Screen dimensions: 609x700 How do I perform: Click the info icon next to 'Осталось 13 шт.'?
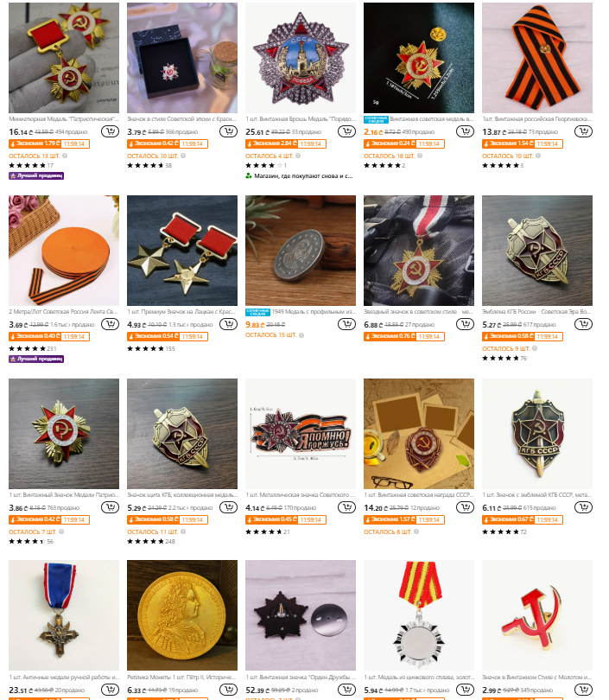pyautogui.click(x=65, y=156)
